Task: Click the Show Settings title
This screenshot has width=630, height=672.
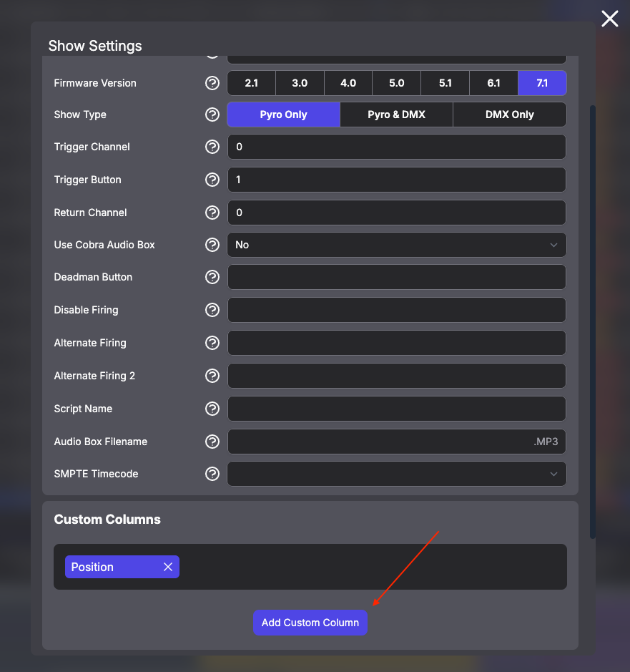Action: 95,46
